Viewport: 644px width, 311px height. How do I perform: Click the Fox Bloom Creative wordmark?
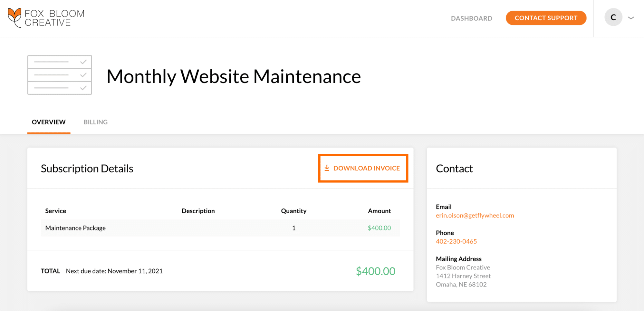pos(54,18)
